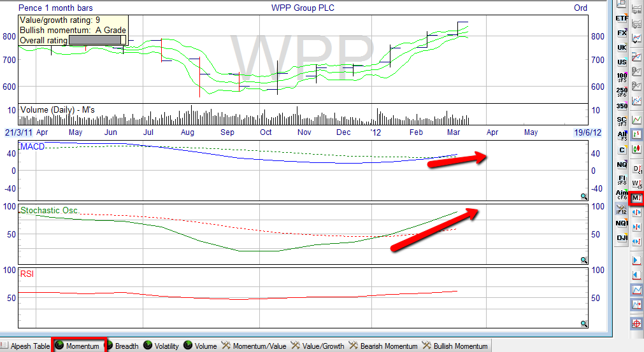Click the RSI indicator label
The height and width of the screenshot is (352, 644).
click(x=27, y=274)
